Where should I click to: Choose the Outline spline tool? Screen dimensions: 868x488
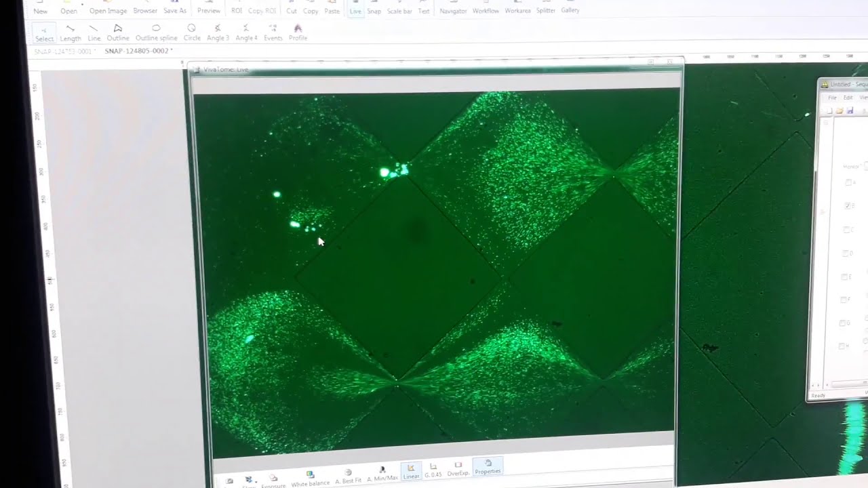pyautogui.click(x=156, y=33)
